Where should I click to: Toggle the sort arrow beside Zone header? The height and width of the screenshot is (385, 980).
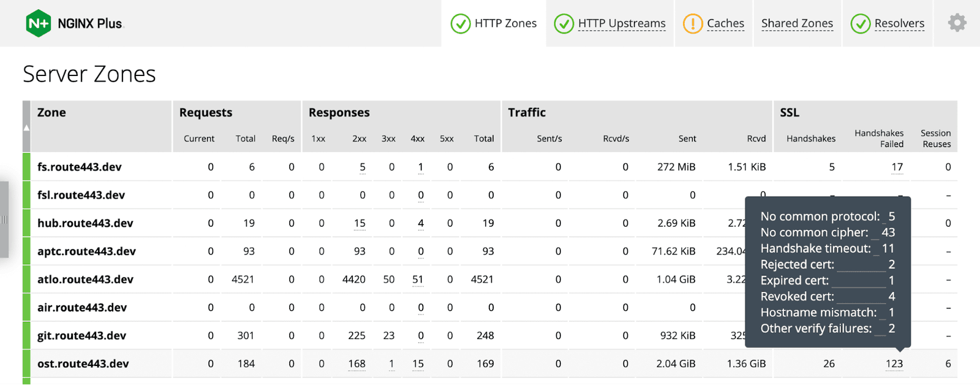click(26, 128)
